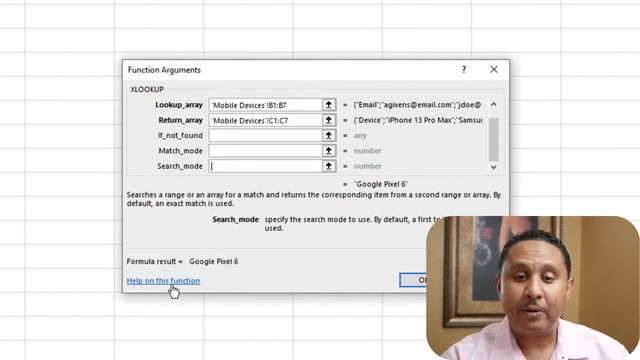The width and height of the screenshot is (640, 360).
Task: Click the question mark help button
Action: pos(464,70)
